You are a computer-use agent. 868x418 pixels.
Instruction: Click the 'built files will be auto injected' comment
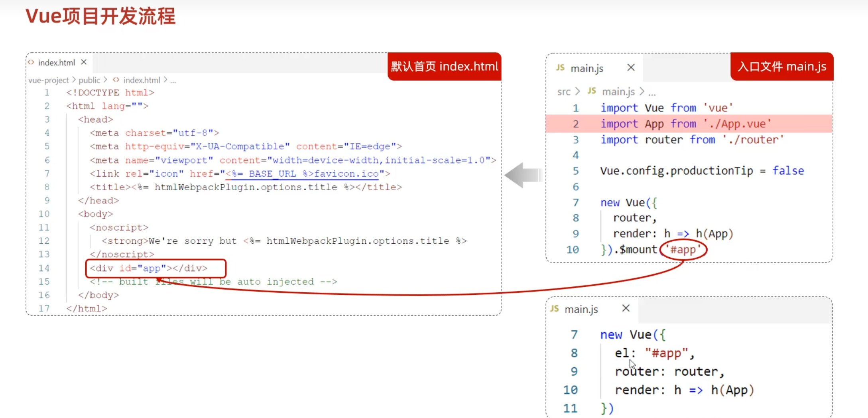213,282
